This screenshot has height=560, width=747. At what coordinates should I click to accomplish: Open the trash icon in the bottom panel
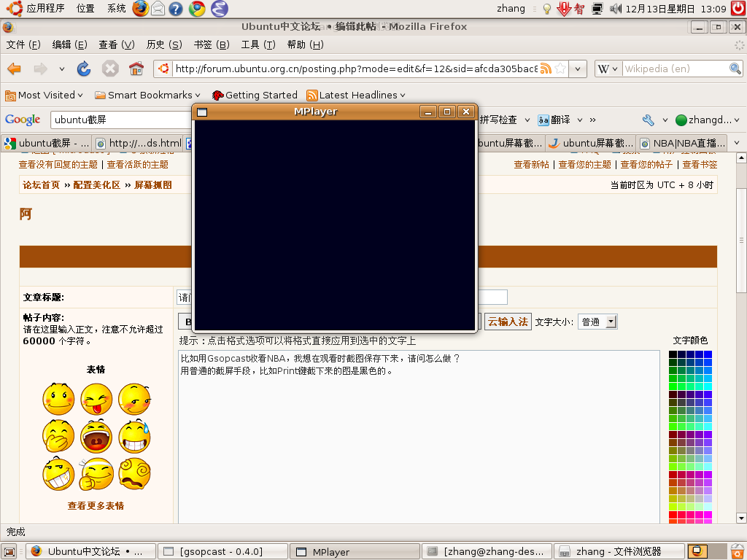(738, 551)
